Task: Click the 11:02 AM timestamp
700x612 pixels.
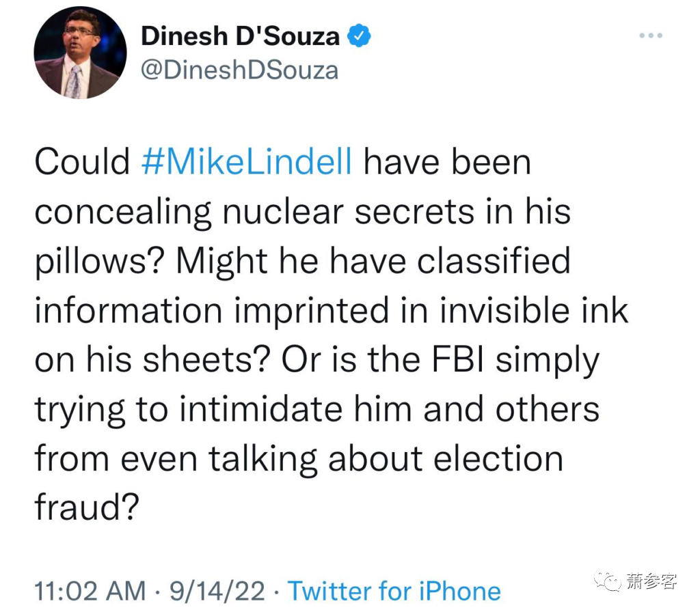Action: pyautogui.click(x=90, y=591)
